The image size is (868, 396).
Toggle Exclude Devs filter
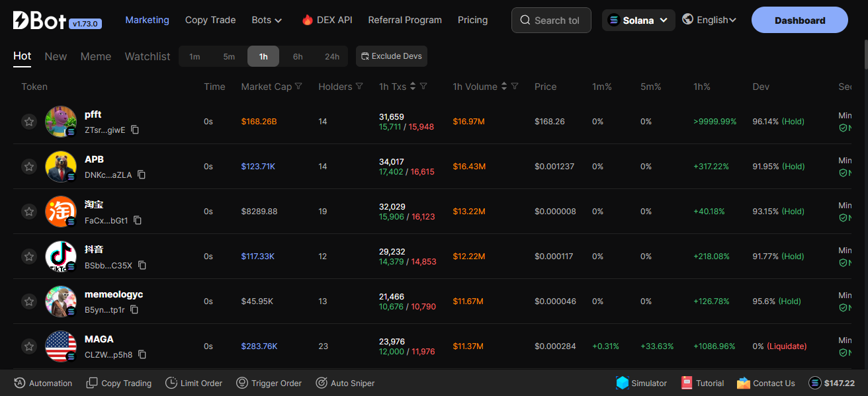pos(392,56)
